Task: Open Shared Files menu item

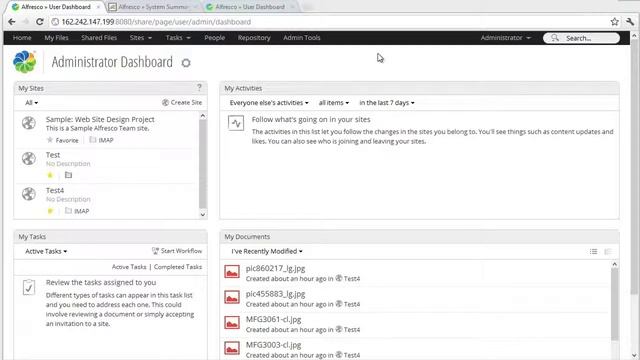Action: [99, 38]
